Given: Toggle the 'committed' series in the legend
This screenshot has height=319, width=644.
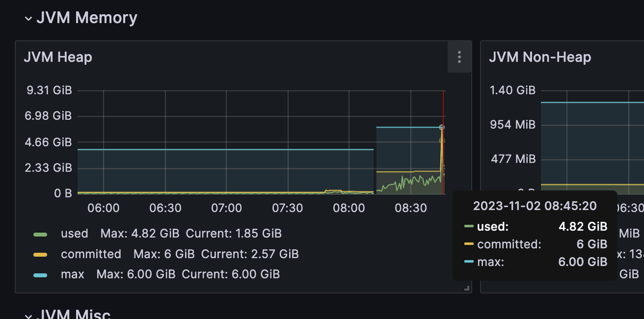Looking at the screenshot, I should [91, 254].
